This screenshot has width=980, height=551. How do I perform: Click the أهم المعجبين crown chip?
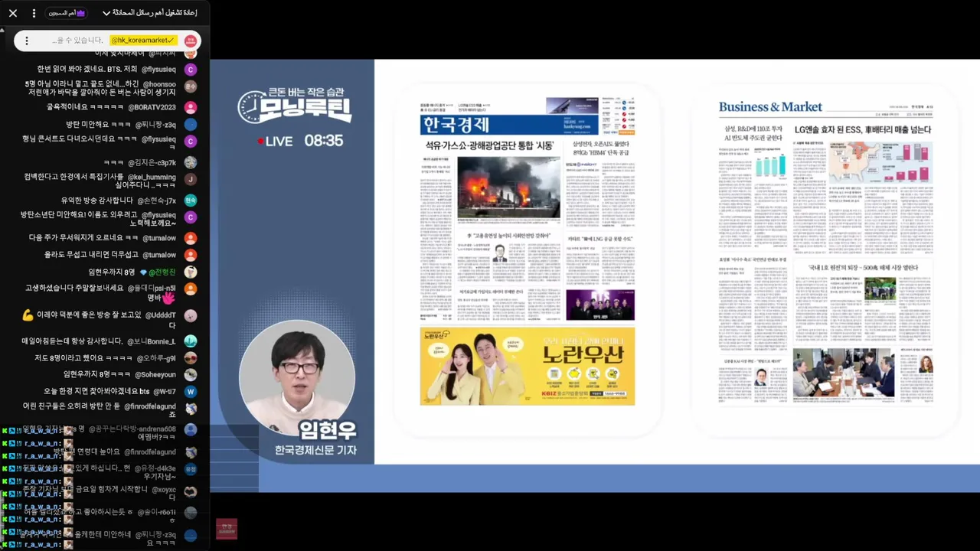pyautogui.click(x=67, y=13)
